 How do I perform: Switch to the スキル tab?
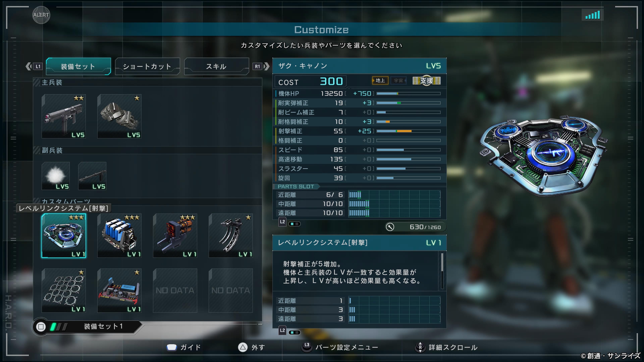pyautogui.click(x=217, y=67)
